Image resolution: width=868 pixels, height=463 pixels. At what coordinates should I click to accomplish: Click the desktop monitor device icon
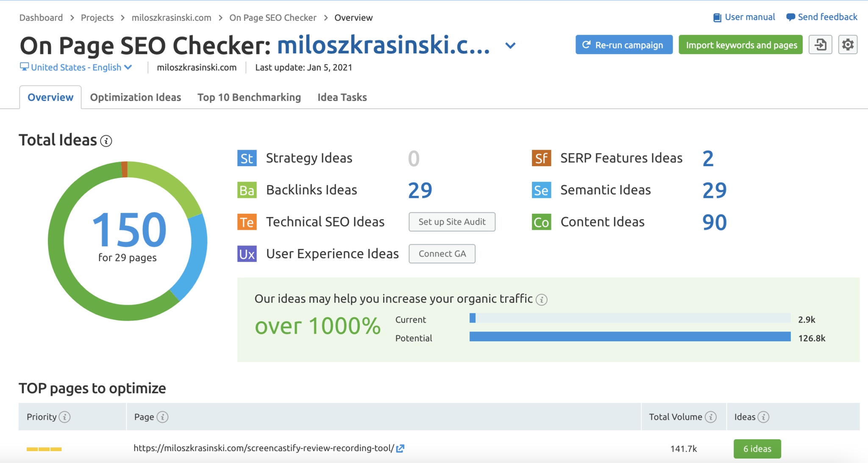pyautogui.click(x=24, y=67)
